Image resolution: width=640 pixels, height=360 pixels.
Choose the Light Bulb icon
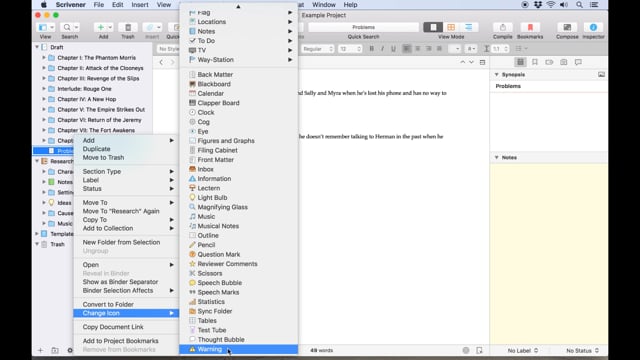click(238, 198)
